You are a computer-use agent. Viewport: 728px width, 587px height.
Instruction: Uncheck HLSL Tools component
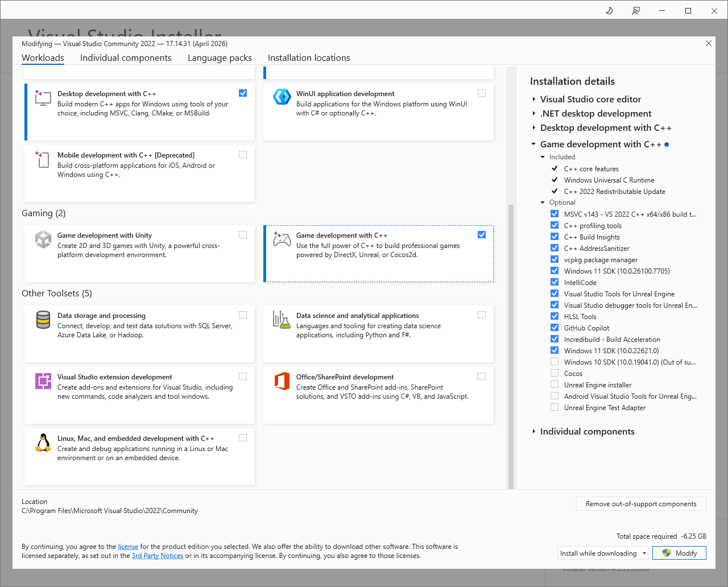[555, 316]
